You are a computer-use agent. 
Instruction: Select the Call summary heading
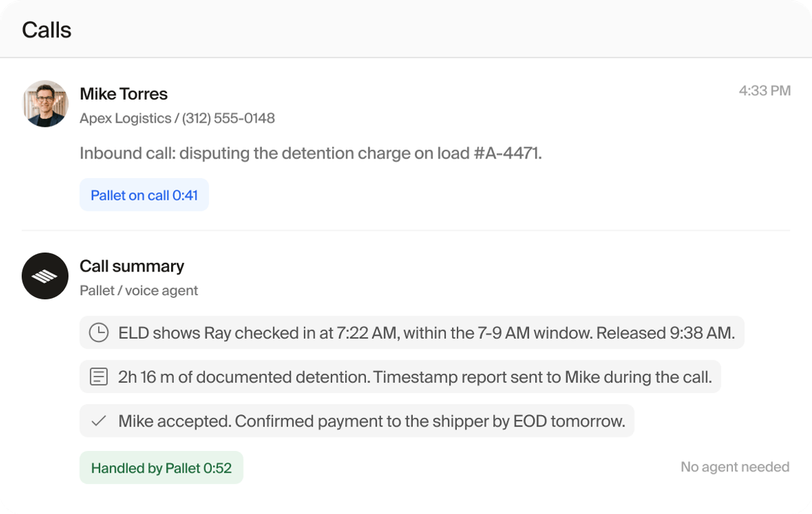[132, 266]
